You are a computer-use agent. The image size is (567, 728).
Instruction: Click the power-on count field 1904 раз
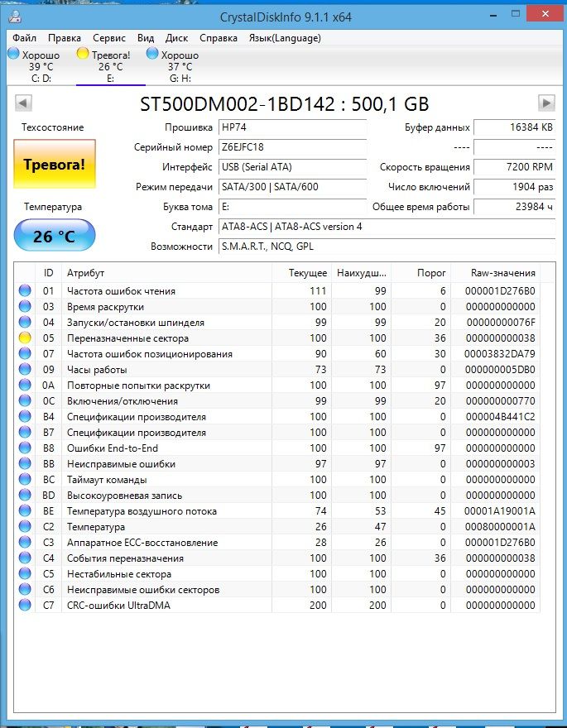515,187
